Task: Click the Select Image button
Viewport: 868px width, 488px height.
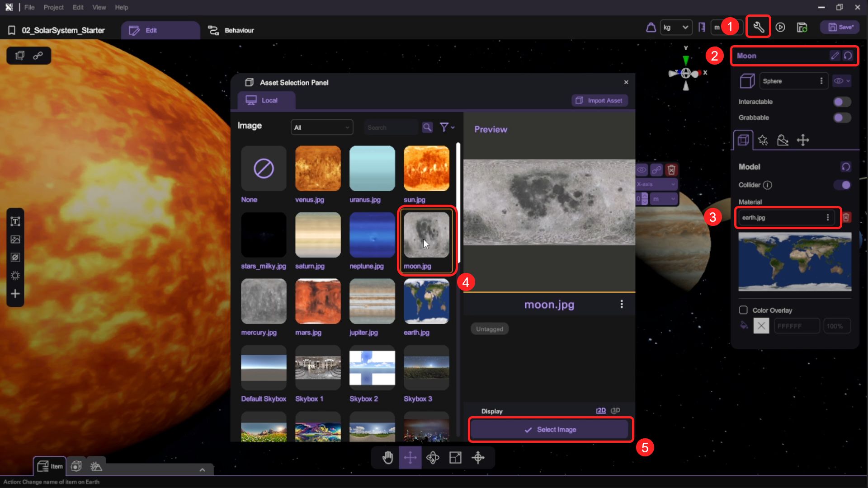Action: point(550,430)
